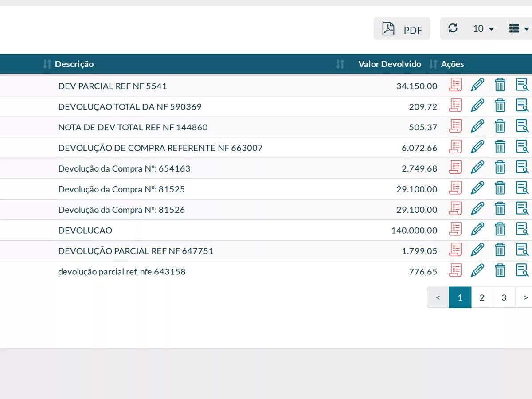Open receipt document for DEV PARCIAL REF NF 5541
The image size is (532, 399).
pos(455,85)
